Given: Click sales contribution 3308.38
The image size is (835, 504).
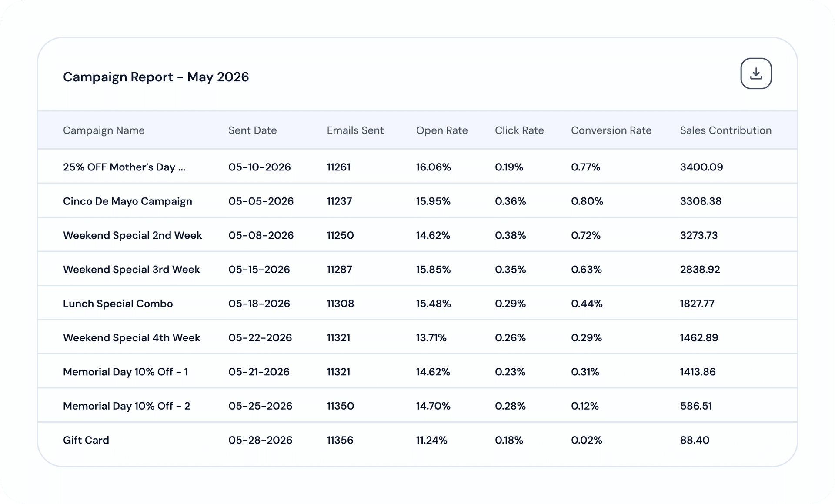Looking at the screenshot, I should [x=701, y=201].
